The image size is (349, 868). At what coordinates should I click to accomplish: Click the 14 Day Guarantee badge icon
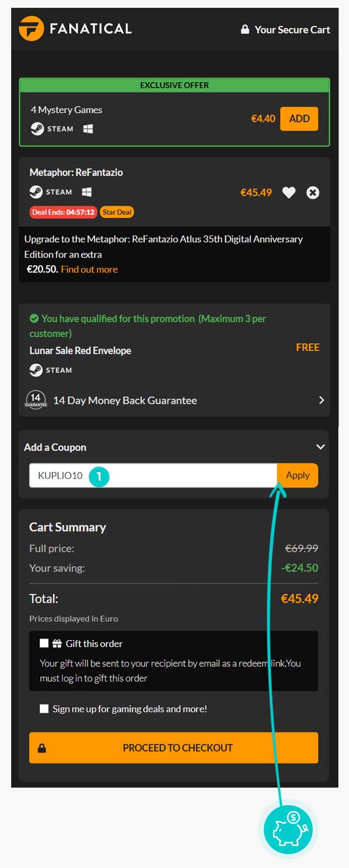point(36,400)
